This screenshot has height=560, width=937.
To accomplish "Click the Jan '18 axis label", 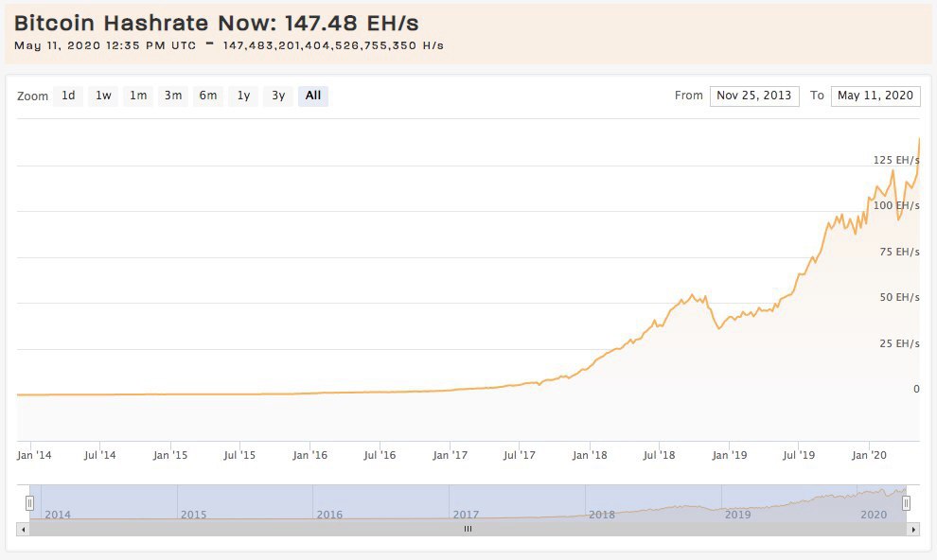I will (590, 455).
